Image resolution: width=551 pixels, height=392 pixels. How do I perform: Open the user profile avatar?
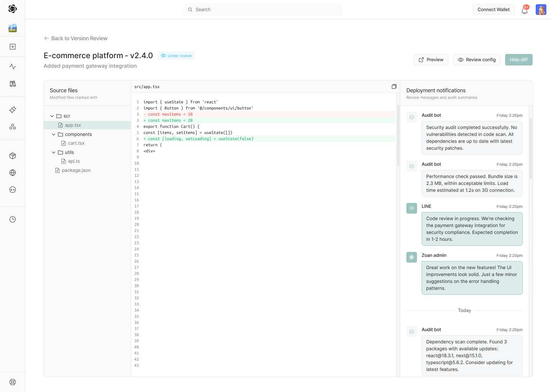click(x=541, y=10)
